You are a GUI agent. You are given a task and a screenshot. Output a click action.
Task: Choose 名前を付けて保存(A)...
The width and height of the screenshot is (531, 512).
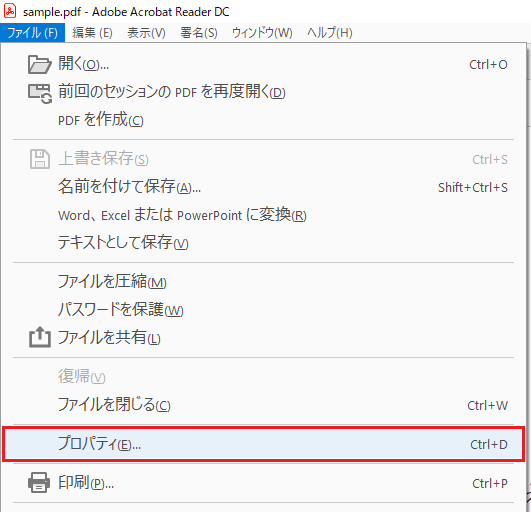coord(263,187)
